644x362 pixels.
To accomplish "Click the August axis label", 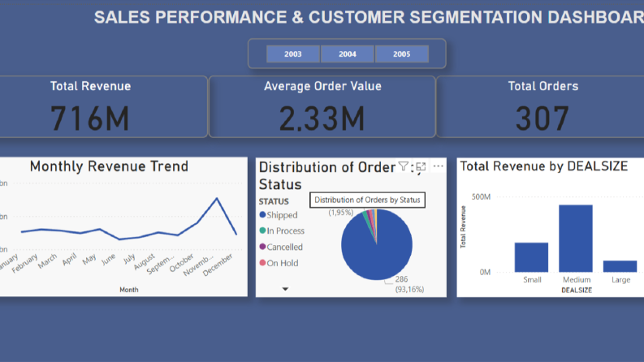I will pyautogui.click(x=145, y=262).
